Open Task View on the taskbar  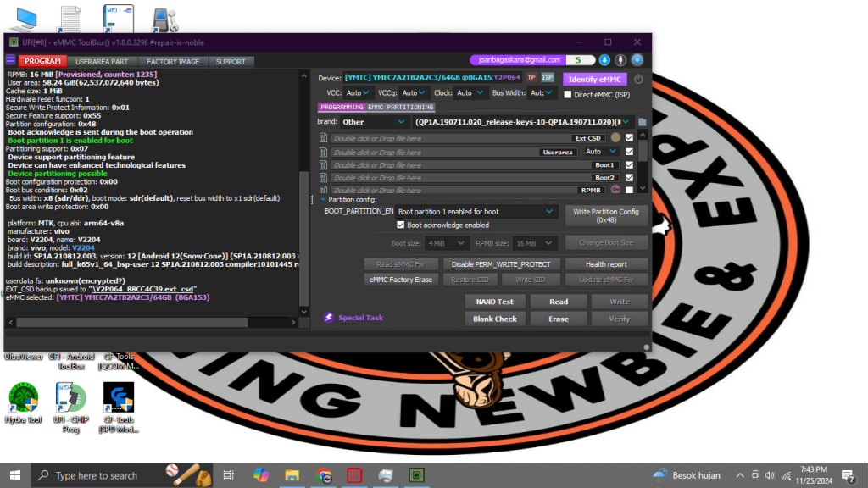coord(228,475)
